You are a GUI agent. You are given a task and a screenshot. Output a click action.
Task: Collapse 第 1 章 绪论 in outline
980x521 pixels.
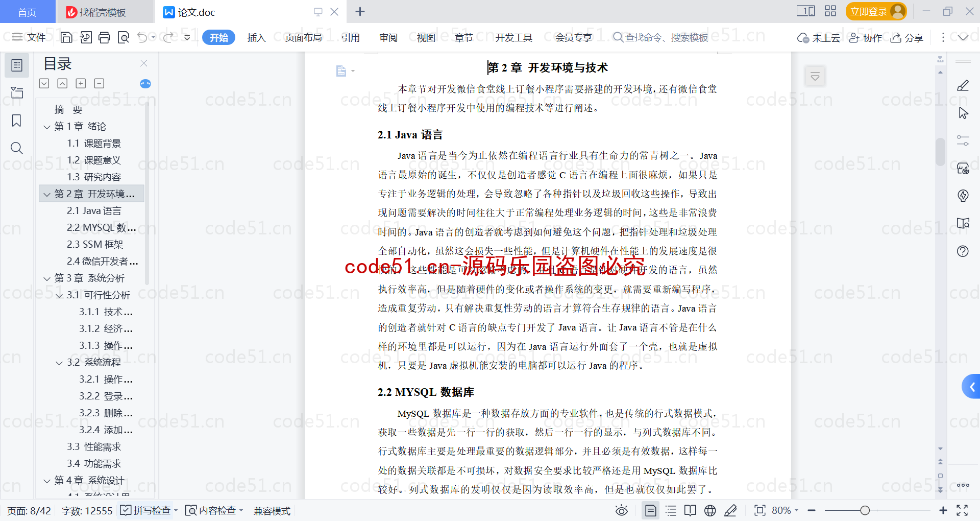(47, 127)
